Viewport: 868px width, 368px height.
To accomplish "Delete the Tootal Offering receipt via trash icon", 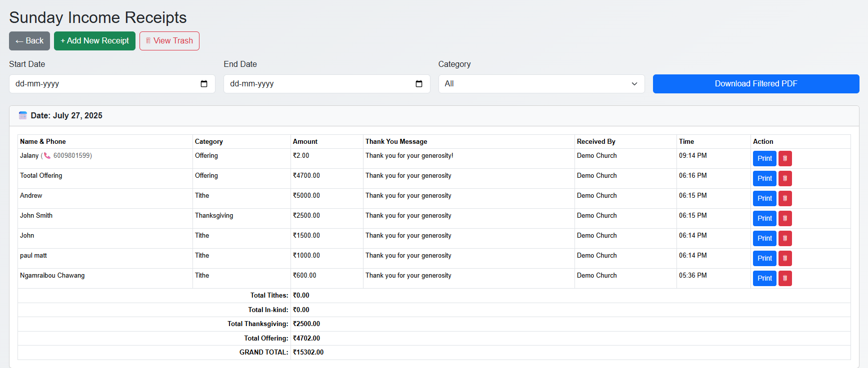I will pos(785,178).
